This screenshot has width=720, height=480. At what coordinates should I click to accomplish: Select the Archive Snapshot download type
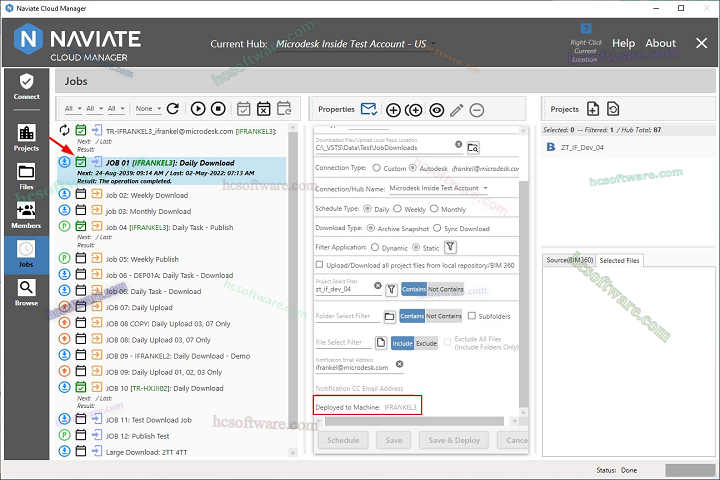(x=371, y=228)
